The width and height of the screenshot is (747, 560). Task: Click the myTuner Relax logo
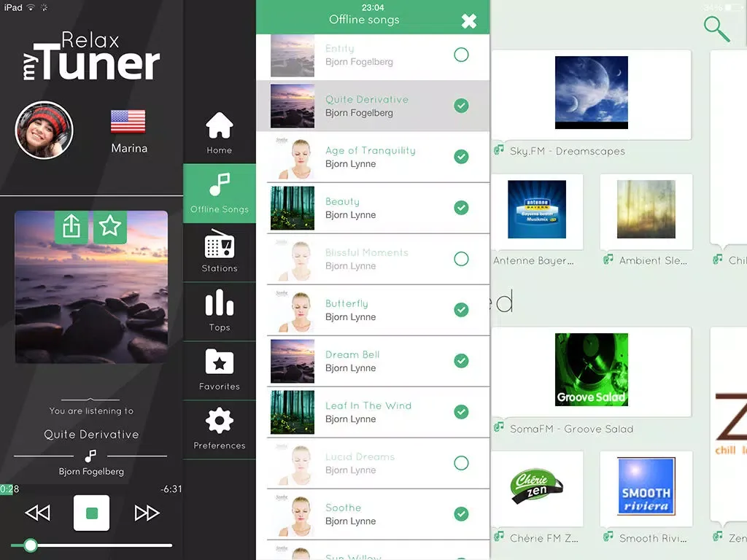91,56
